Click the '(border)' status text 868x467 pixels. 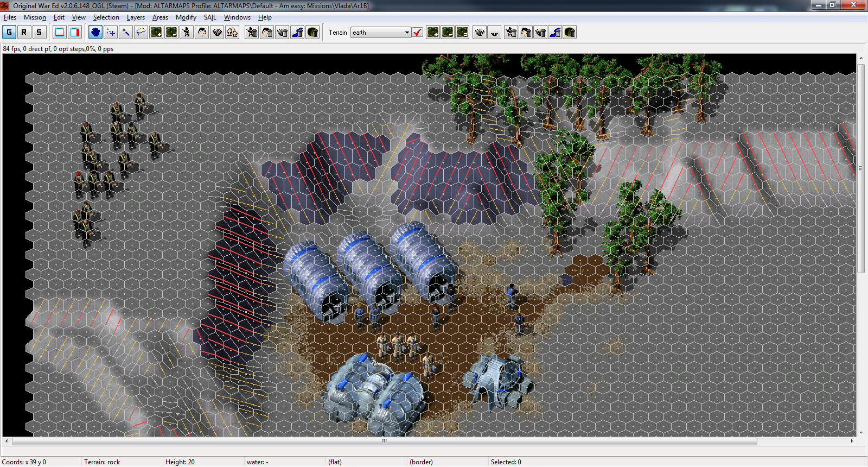tap(421, 462)
